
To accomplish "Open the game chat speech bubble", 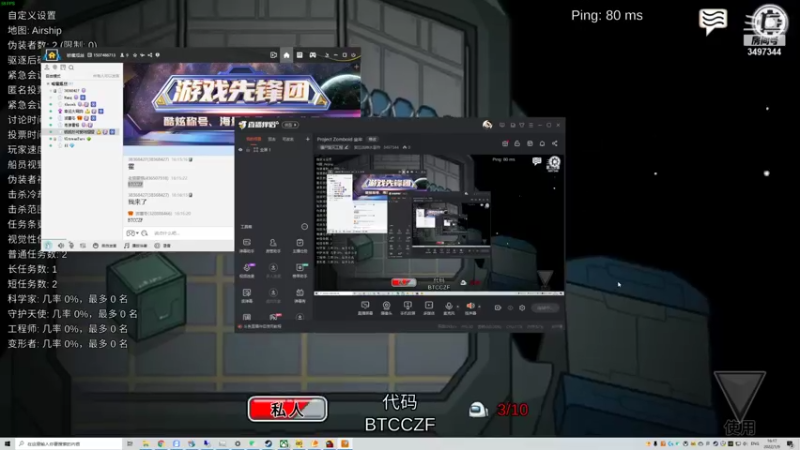I will (x=713, y=21).
